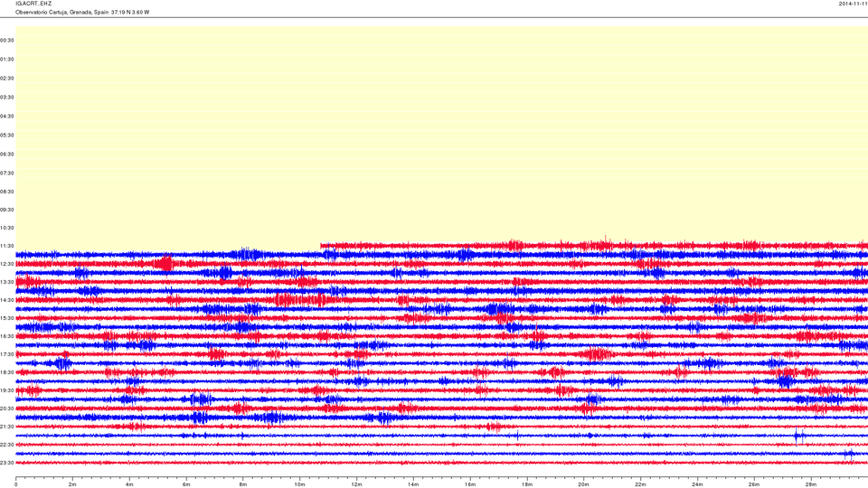Click the 0 minute axis label
Screen dimensions: 868x488
[15, 484]
